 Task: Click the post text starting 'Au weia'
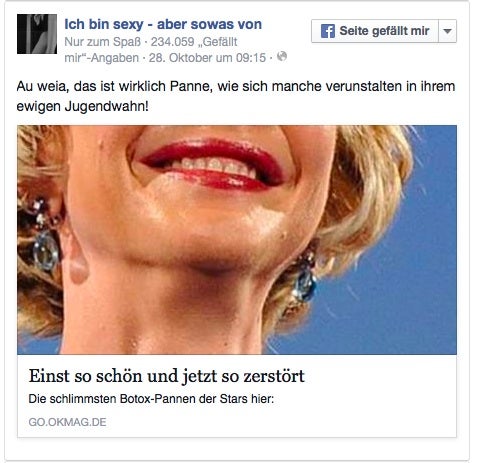(x=236, y=96)
